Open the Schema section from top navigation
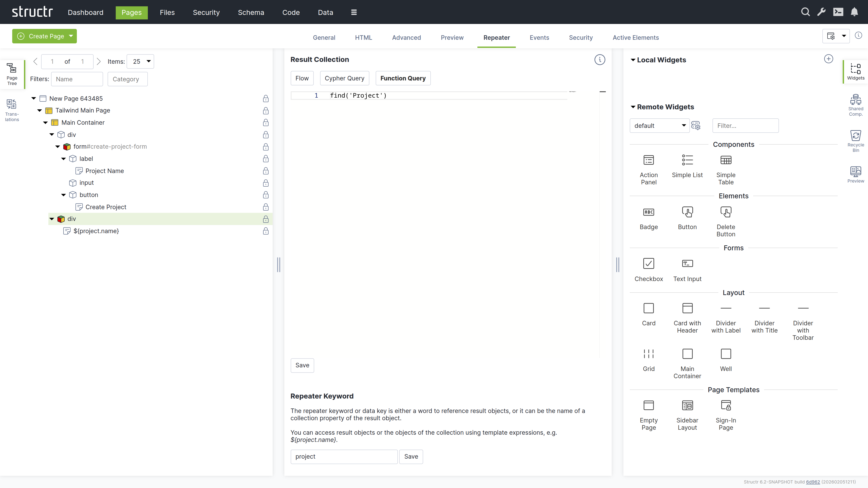 pyautogui.click(x=251, y=12)
